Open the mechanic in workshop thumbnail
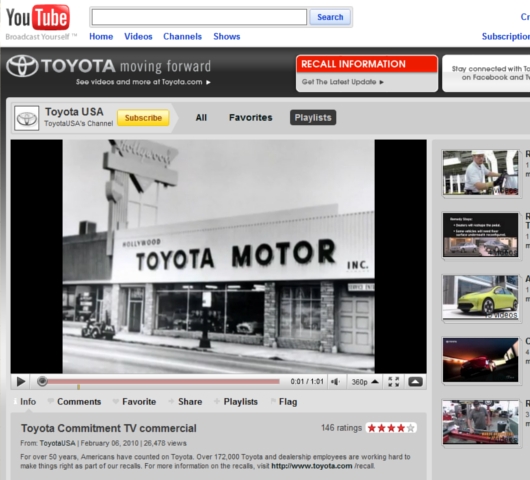Image resolution: width=530 pixels, height=480 pixels. click(481, 422)
